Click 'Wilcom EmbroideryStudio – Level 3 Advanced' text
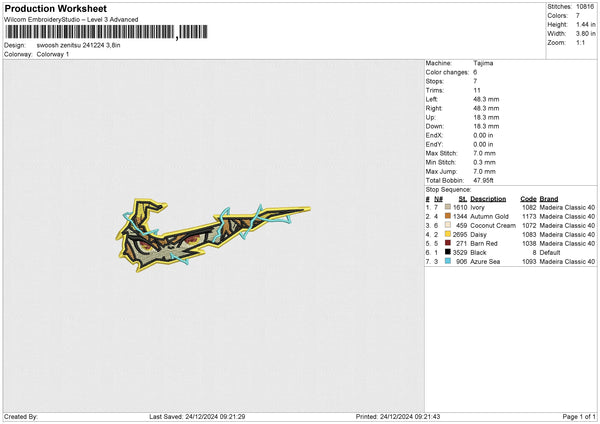This screenshot has height=424, width=600. click(71, 20)
